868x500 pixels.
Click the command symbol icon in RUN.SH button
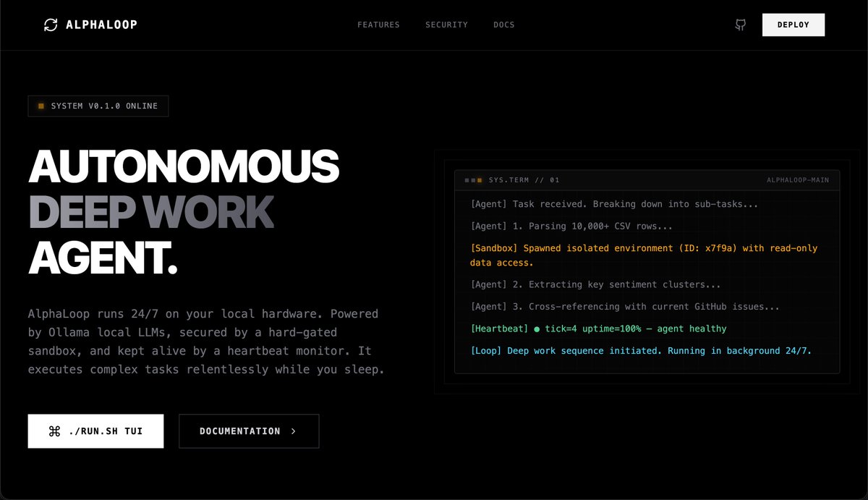[54, 431]
